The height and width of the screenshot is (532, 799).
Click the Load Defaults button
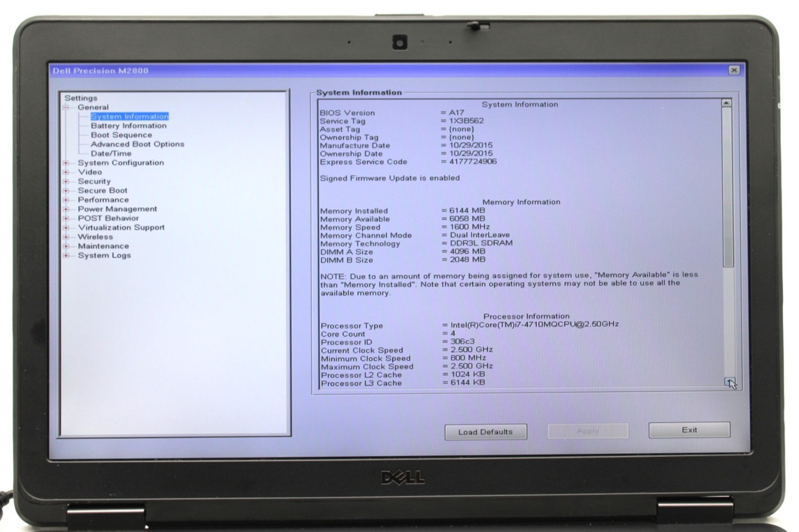(485, 432)
